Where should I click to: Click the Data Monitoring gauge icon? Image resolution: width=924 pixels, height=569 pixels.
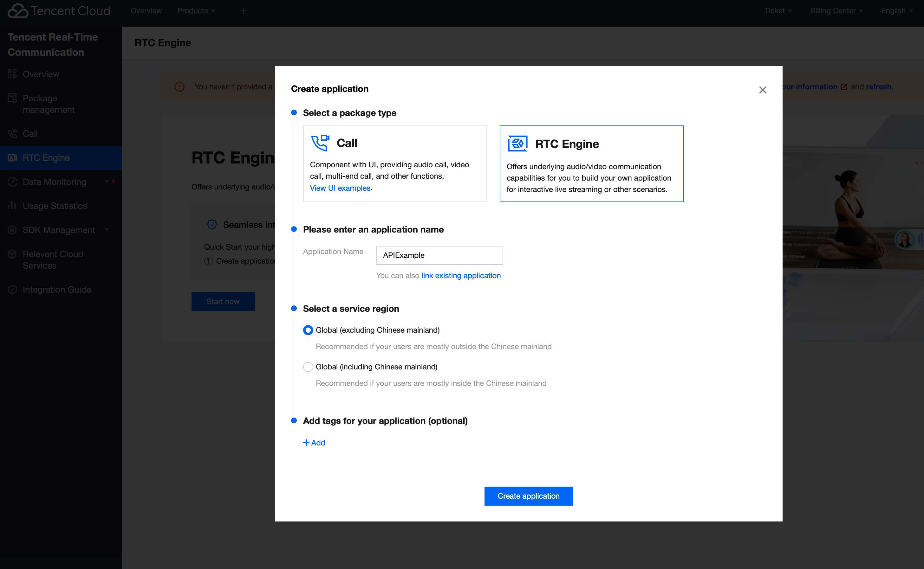tap(12, 182)
